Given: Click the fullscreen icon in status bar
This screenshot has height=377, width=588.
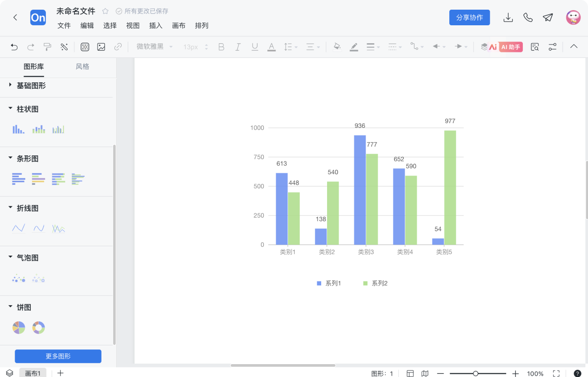Looking at the screenshot, I should coord(556,373).
